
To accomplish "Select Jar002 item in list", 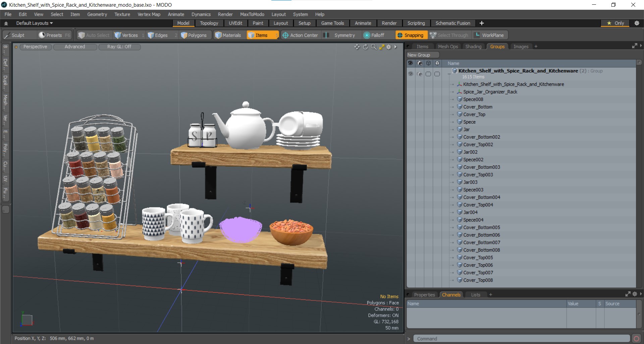I will point(470,152).
